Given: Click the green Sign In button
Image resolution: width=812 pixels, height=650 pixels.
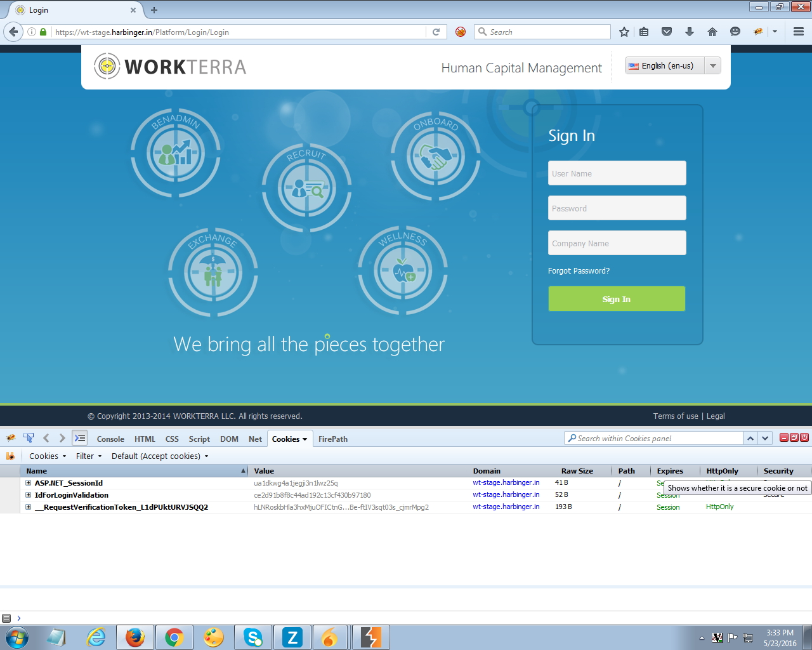Looking at the screenshot, I should tap(617, 299).
